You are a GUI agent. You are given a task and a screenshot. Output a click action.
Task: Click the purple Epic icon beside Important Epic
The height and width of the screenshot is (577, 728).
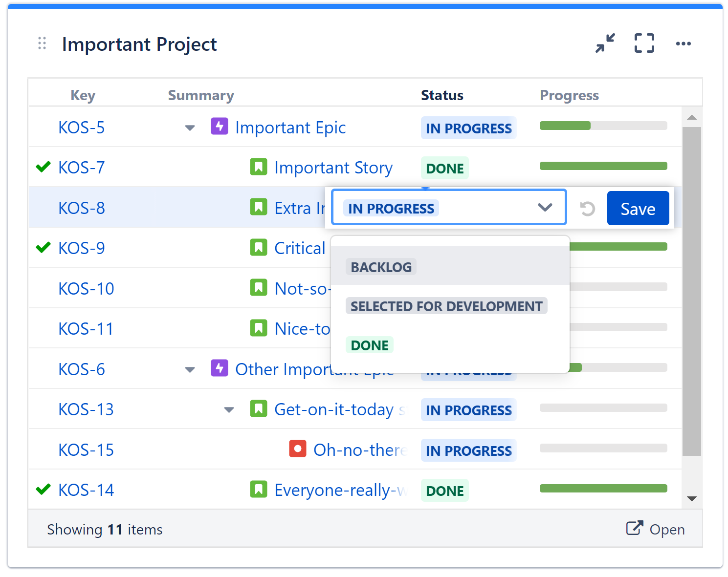tap(219, 127)
